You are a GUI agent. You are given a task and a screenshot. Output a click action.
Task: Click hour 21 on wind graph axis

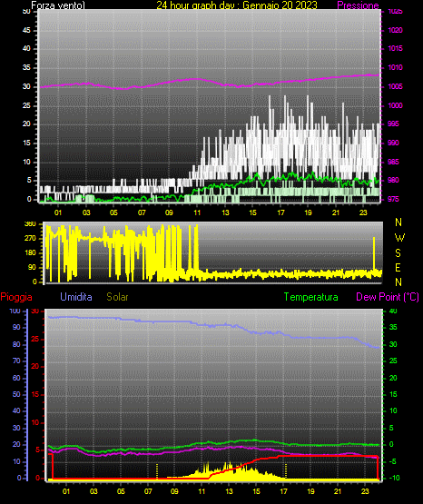click(336, 212)
